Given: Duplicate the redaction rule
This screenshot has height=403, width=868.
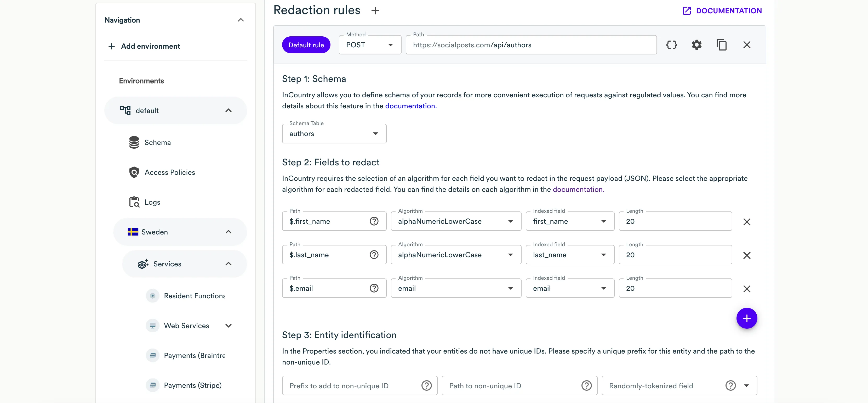Looking at the screenshot, I should coord(721,44).
